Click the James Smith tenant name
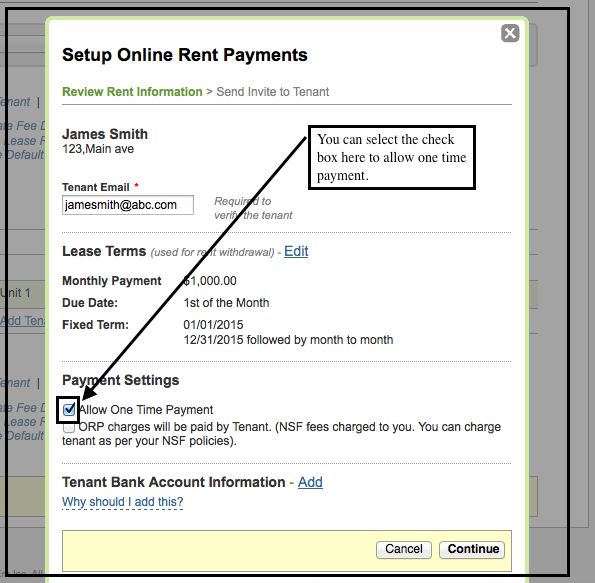 pos(105,134)
